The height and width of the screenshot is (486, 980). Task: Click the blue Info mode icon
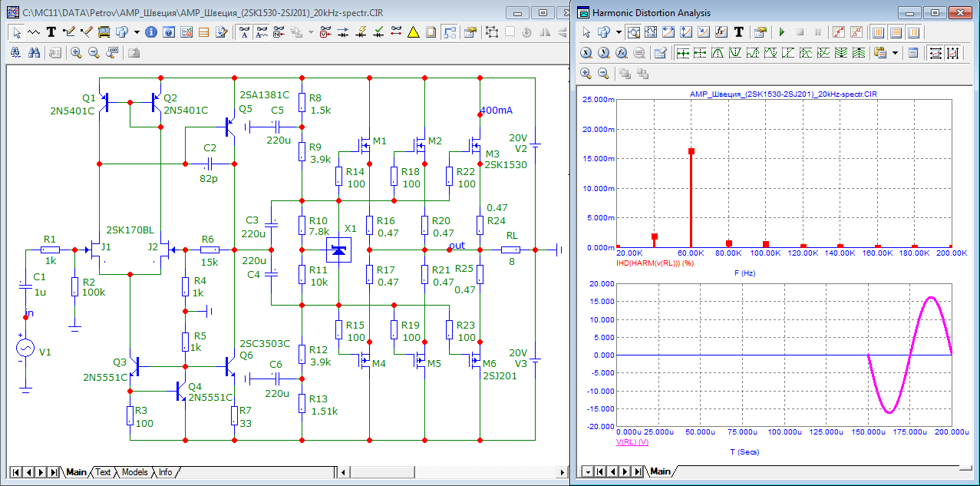151,32
